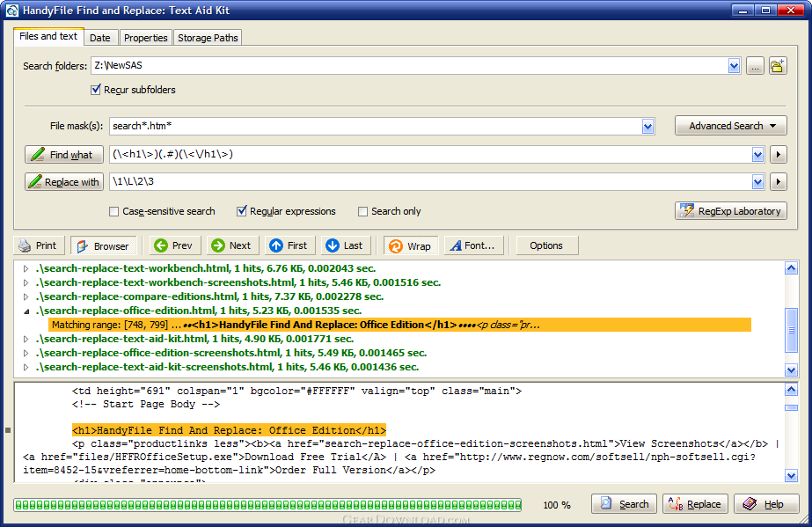The height and width of the screenshot is (527, 812).
Task: Open the Font dialog
Action: 472,245
